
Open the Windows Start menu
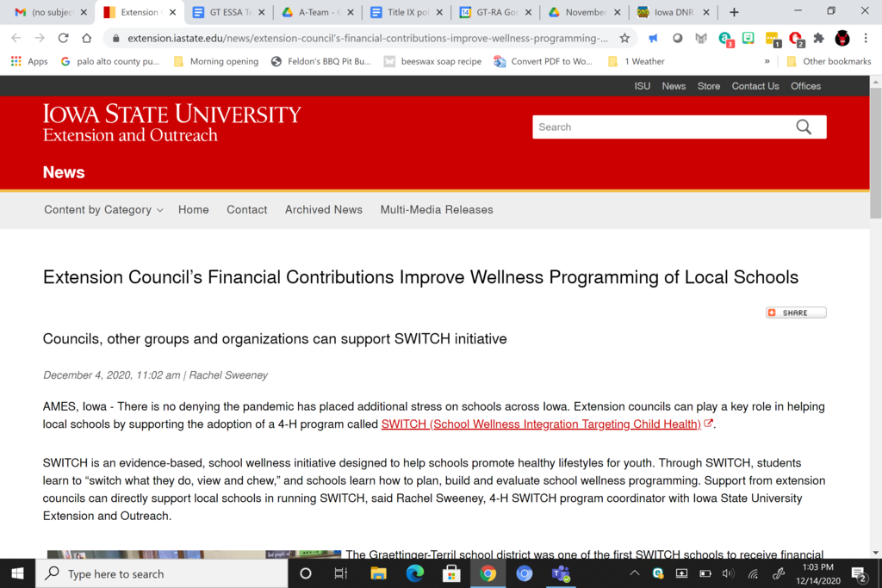[x=17, y=573]
